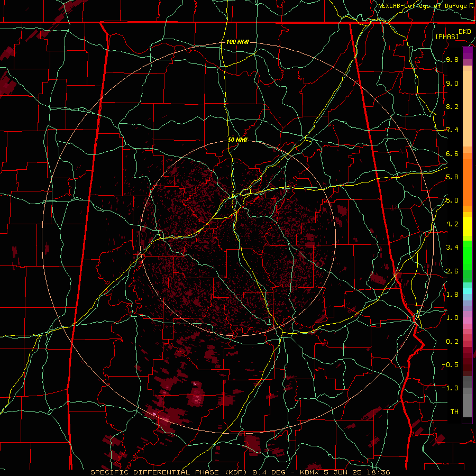This screenshot has height=476, width=476.
Task: Click the 100 NMI range ring label
Action: [x=237, y=42]
